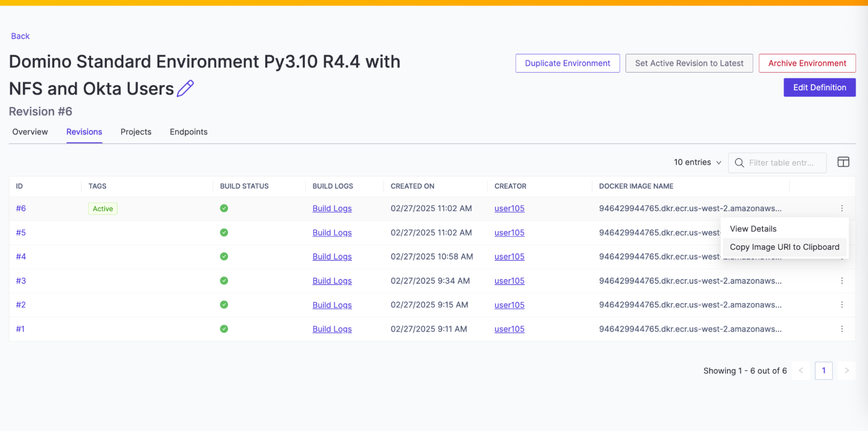Click the Back link
Screen dimensions: 868x431
(x=20, y=36)
